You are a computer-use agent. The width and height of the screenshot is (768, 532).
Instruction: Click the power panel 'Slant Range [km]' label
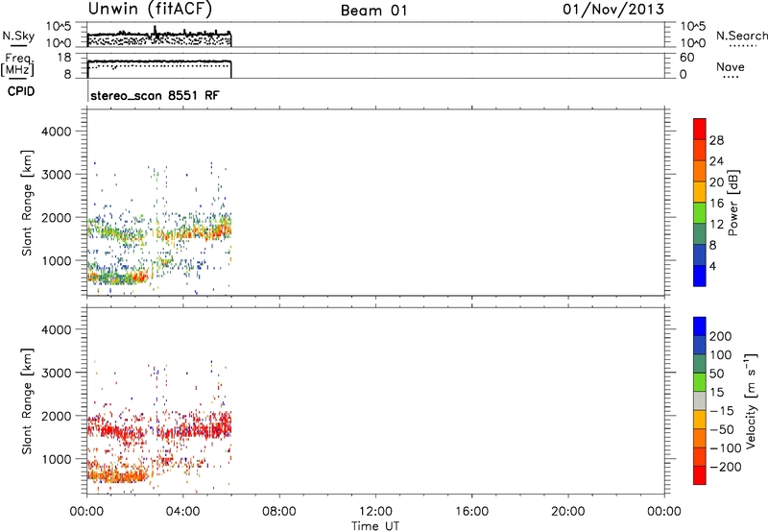[x=27, y=203]
